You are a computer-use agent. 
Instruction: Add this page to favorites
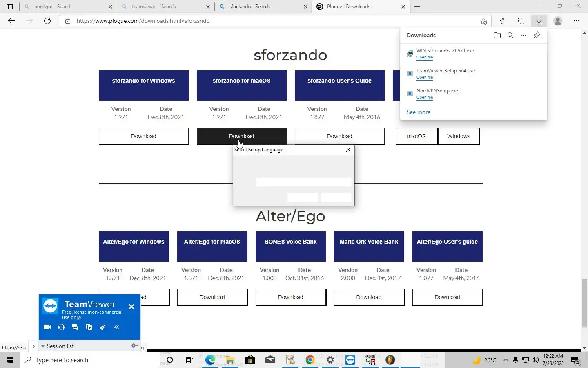tap(484, 21)
